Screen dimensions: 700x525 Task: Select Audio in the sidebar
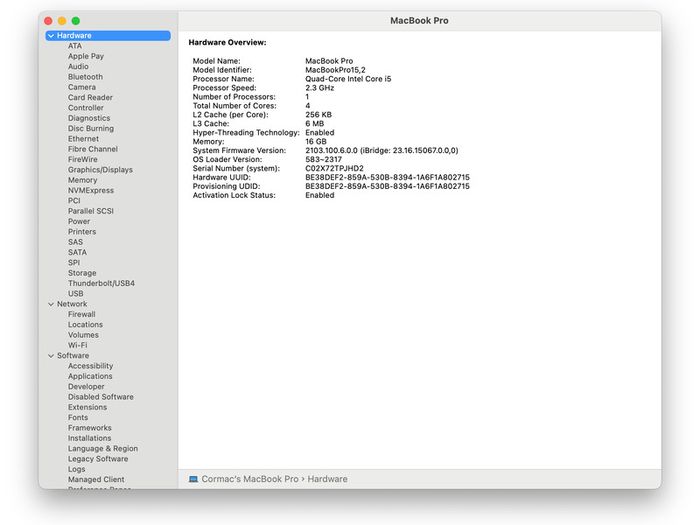click(x=78, y=67)
